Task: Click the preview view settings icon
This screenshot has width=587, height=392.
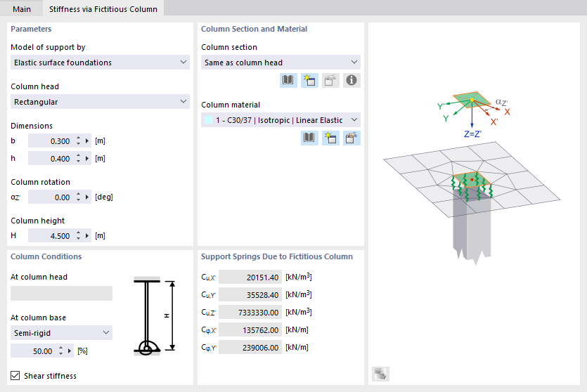Action: point(381,374)
